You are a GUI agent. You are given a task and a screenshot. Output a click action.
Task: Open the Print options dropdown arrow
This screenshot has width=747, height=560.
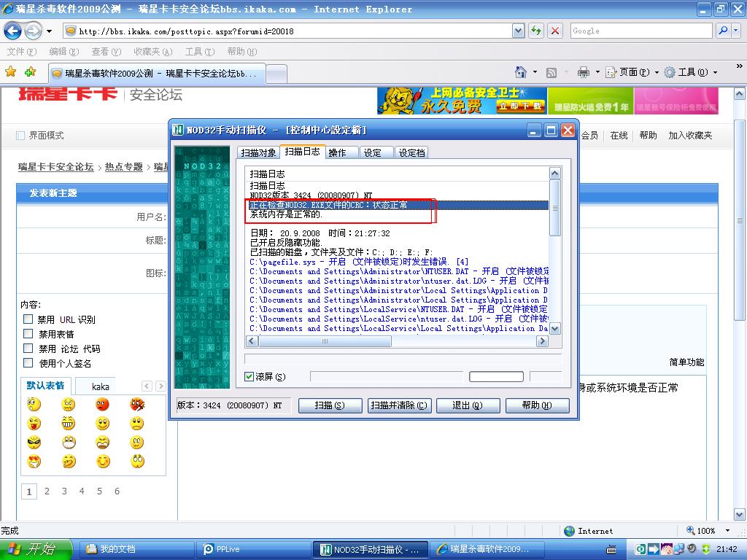tap(597, 72)
